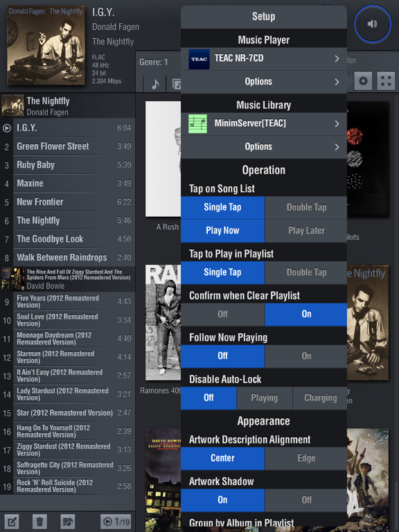This screenshot has width=399, height=532.
Task: Click the save playlist note icon
Action: [x=67, y=522]
